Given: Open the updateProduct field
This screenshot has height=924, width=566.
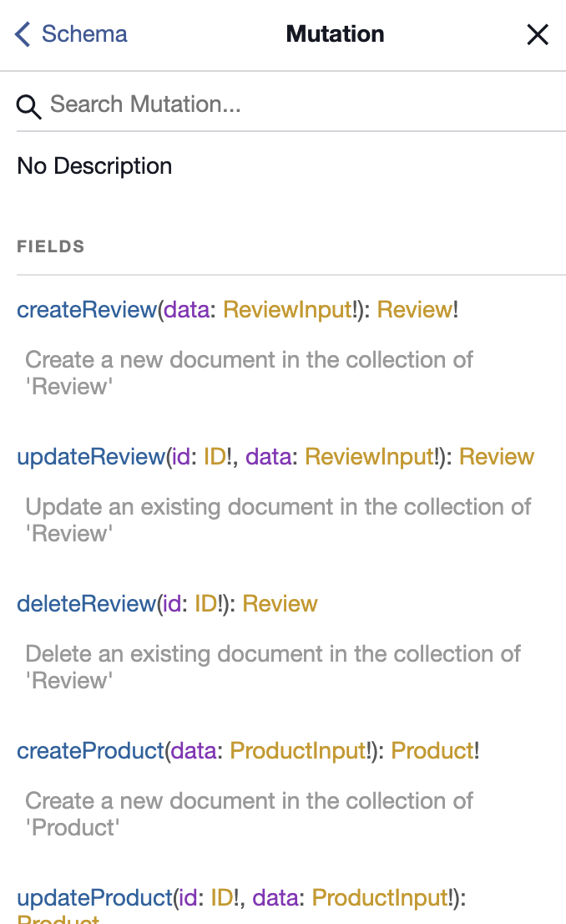Looking at the screenshot, I should pos(94,897).
